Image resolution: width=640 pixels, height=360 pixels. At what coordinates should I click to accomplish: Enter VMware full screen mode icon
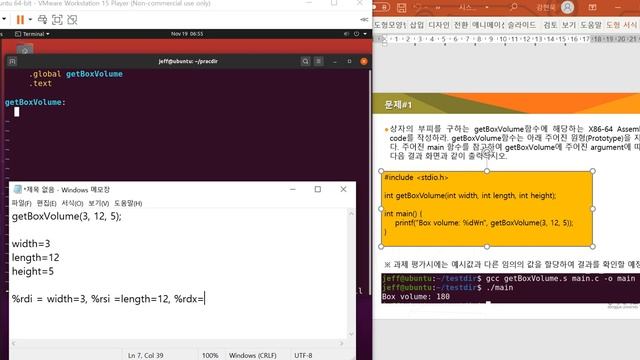point(57,20)
